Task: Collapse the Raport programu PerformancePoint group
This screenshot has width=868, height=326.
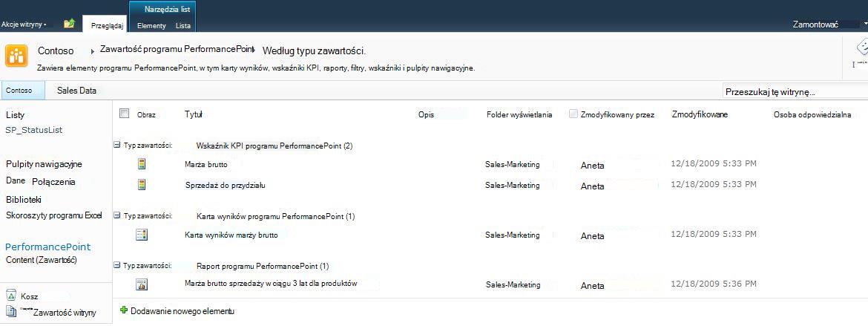Action: 116,266
